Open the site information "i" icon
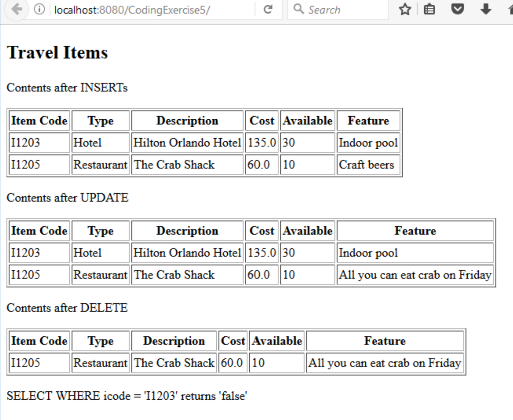The width and height of the screenshot is (513, 420). [x=39, y=9]
